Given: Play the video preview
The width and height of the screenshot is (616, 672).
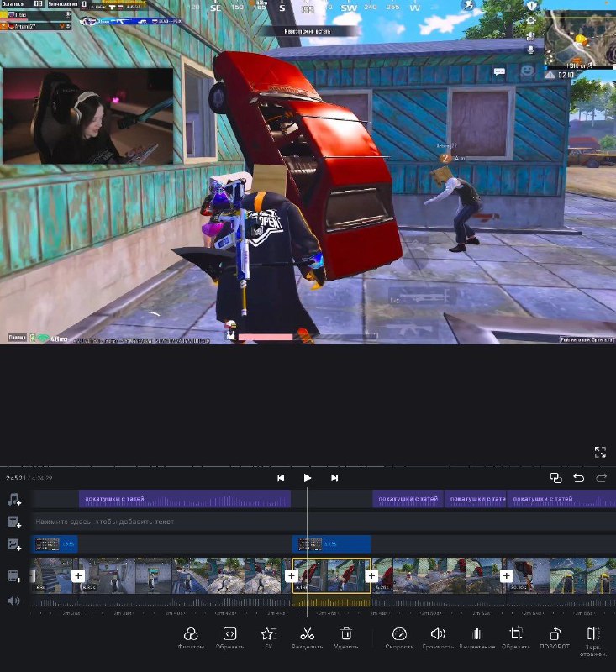Looking at the screenshot, I should 308,478.
